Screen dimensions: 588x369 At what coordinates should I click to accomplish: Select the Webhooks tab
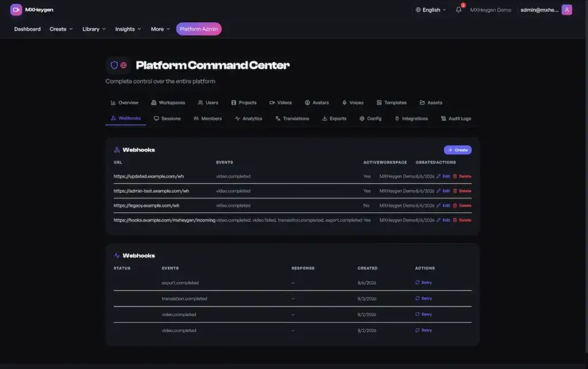(126, 118)
